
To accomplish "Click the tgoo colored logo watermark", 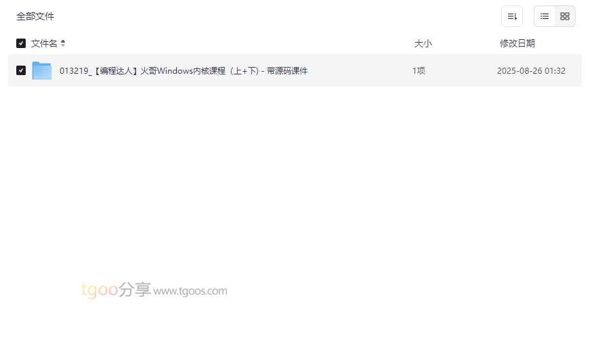I will [x=100, y=290].
